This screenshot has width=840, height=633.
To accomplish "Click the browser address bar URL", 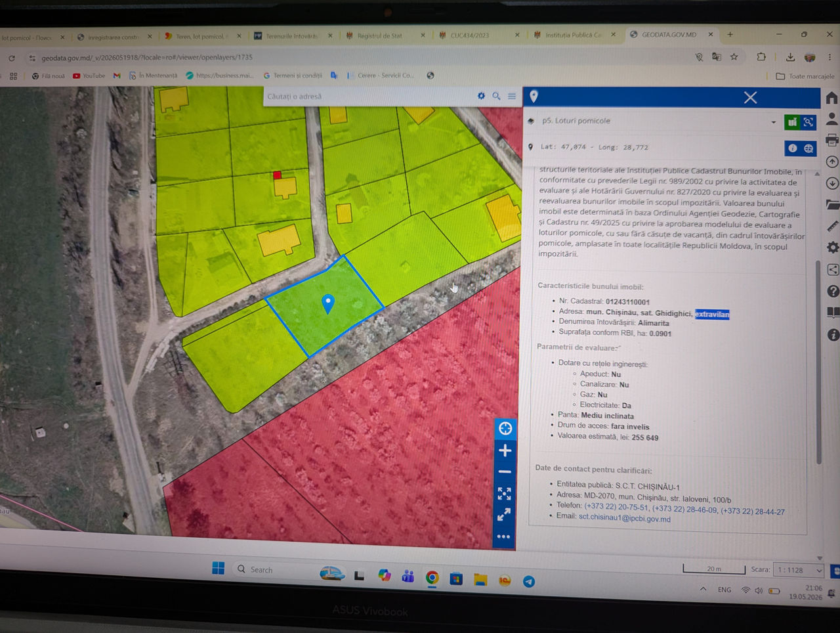I will click(147, 58).
